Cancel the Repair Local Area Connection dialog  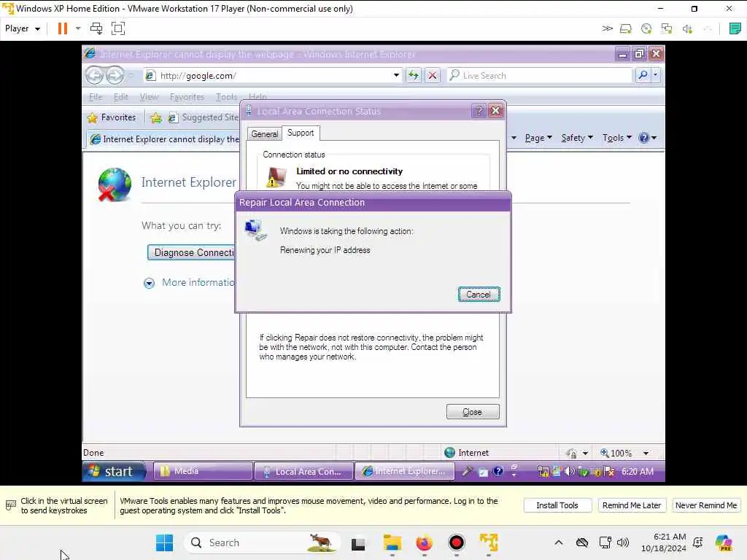click(479, 295)
